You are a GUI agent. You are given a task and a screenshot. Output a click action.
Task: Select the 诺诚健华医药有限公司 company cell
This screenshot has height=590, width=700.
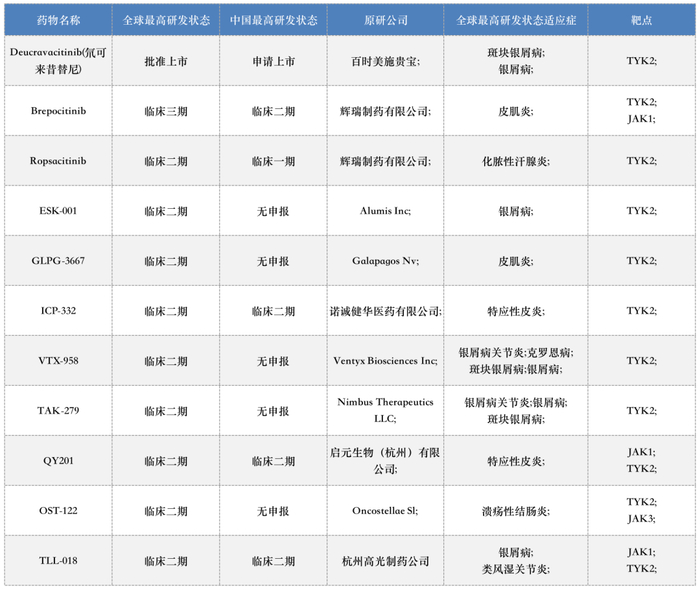tap(385, 311)
